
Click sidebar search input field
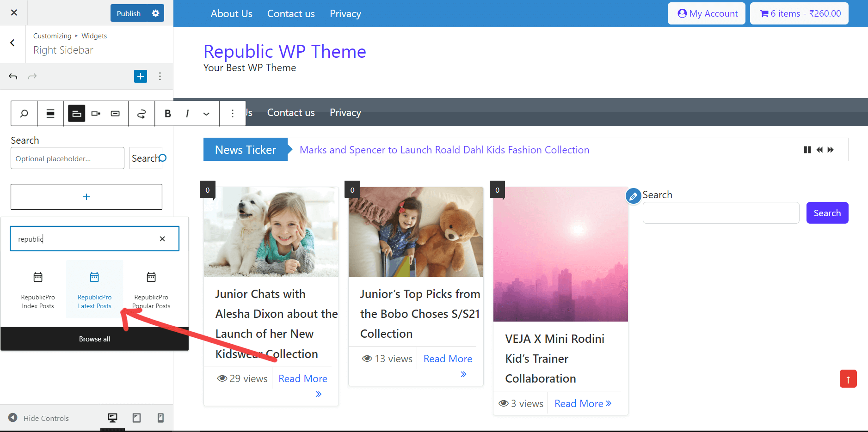pyautogui.click(x=721, y=213)
